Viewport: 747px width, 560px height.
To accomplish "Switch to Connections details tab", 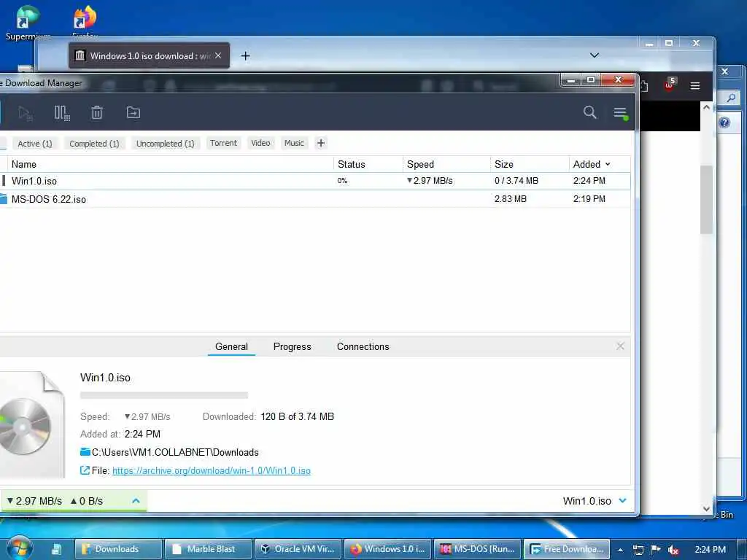I will pos(363,346).
